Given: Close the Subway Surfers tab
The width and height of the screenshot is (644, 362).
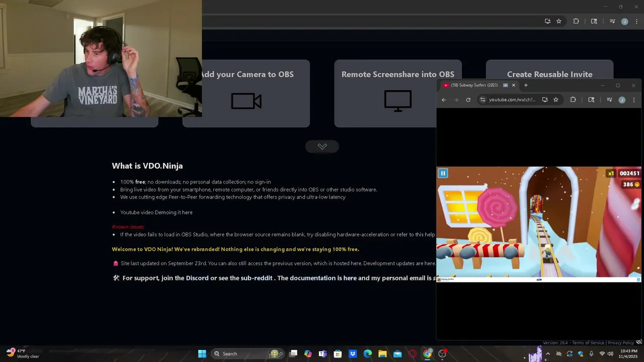Looking at the screenshot, I should pyautogui.click(x=513, y=85).
